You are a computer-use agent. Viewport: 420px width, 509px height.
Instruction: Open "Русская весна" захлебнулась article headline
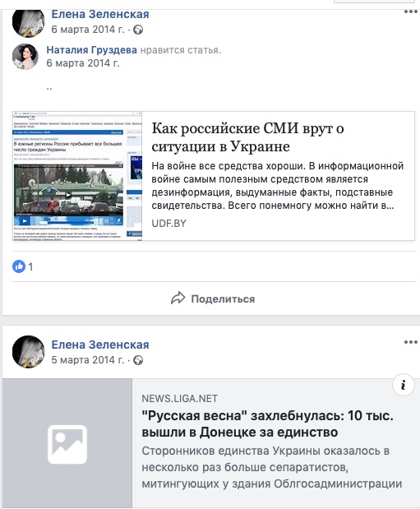click(x=267, y=423)
